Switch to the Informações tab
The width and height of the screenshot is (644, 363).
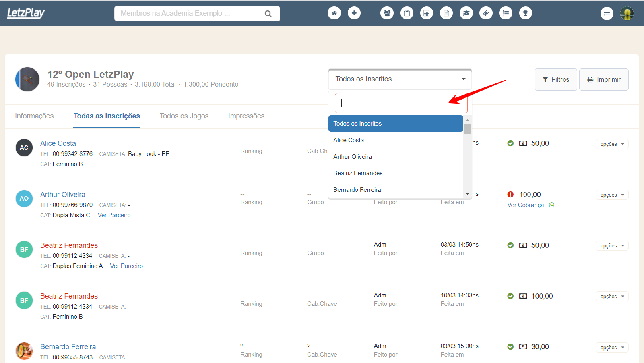pos(34,116)
